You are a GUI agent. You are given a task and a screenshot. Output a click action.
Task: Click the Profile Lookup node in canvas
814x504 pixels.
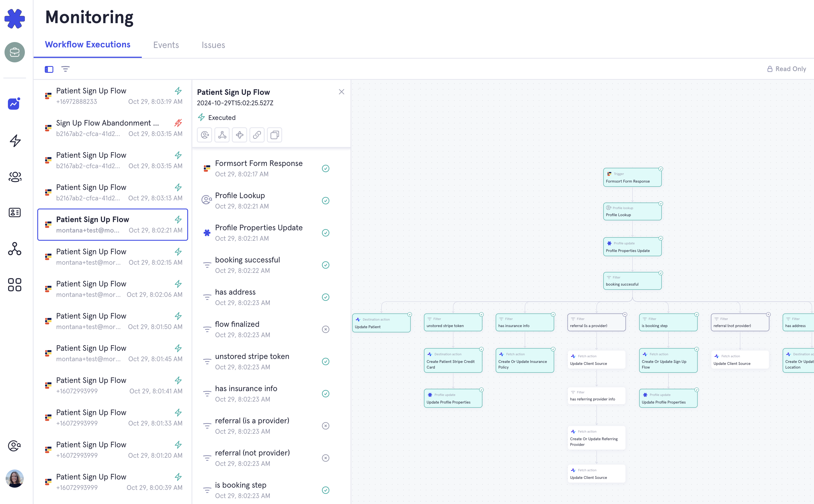(x=632, y=211)
